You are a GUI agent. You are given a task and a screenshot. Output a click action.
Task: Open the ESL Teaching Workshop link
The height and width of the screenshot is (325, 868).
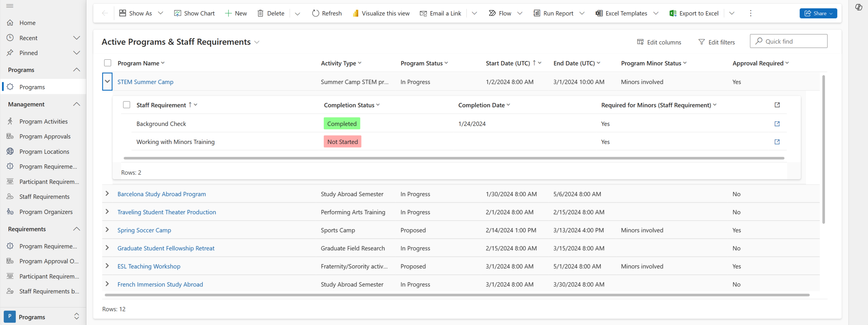(149, 266)
